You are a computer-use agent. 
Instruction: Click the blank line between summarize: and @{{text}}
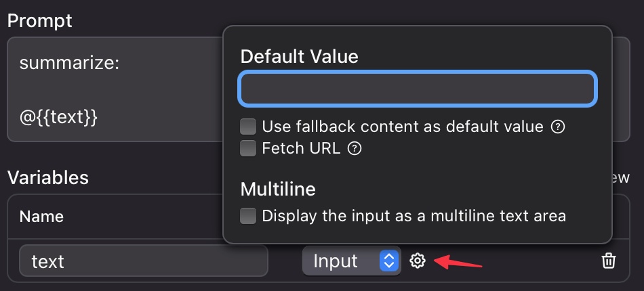[119, 91]
